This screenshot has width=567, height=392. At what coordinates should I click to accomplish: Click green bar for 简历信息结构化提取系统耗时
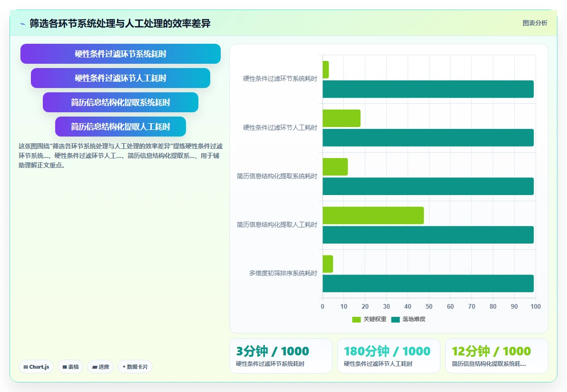click(x=335, y=167)
